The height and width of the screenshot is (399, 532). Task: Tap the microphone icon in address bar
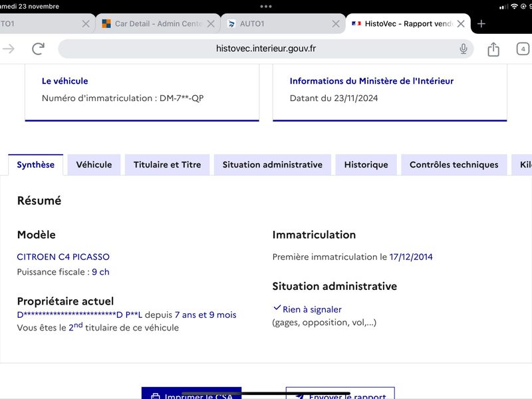tap(463, 49)
